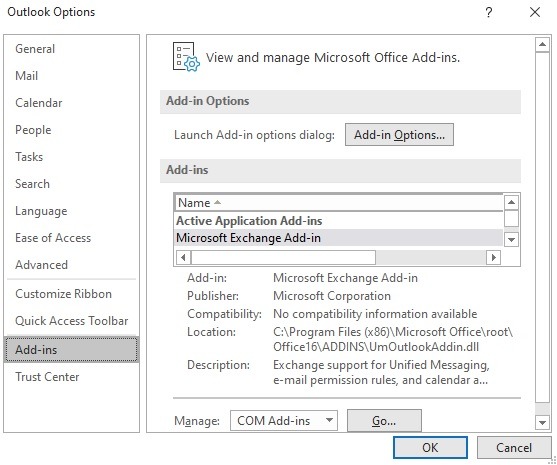Cancel the Outlook Options dialog
Image resolution: width=557 pixels, height=465 pixels.
pyautogui.click(x=514, y=448)
